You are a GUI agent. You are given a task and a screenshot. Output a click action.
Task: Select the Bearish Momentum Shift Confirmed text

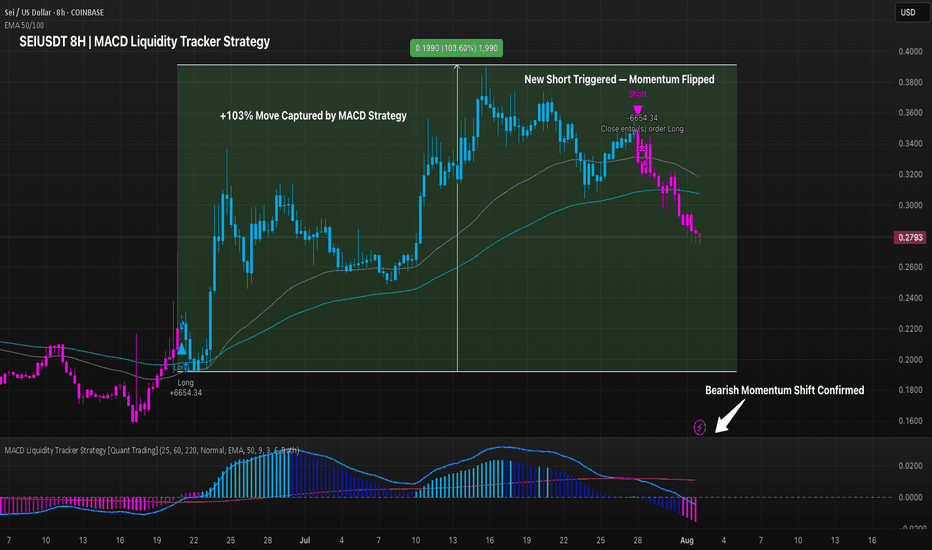pyautogui.click(x=784, y=390)
